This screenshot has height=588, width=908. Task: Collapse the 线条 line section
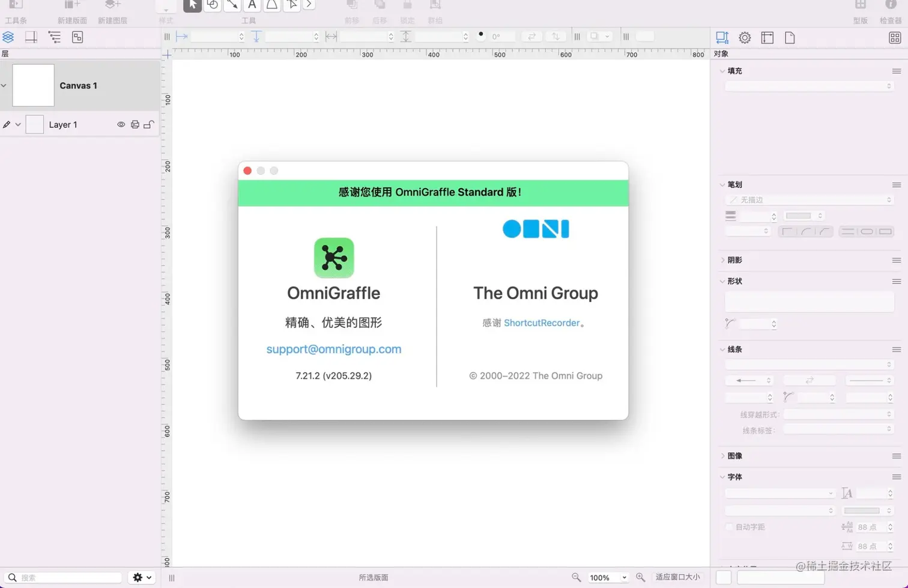click(722, 349)
